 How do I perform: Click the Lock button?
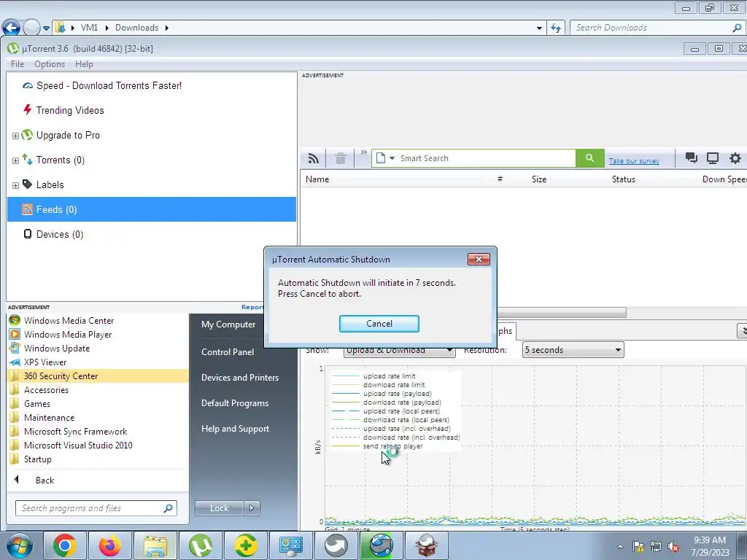coord(219,508)
